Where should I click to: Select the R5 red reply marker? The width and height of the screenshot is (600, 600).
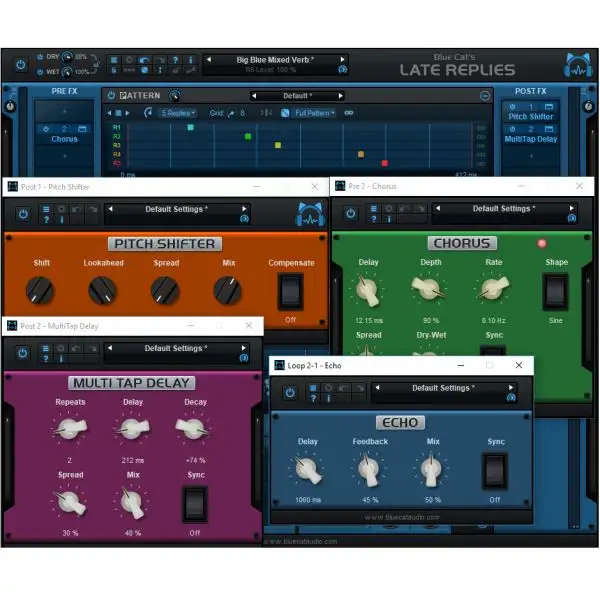click(x=385, y=163)
